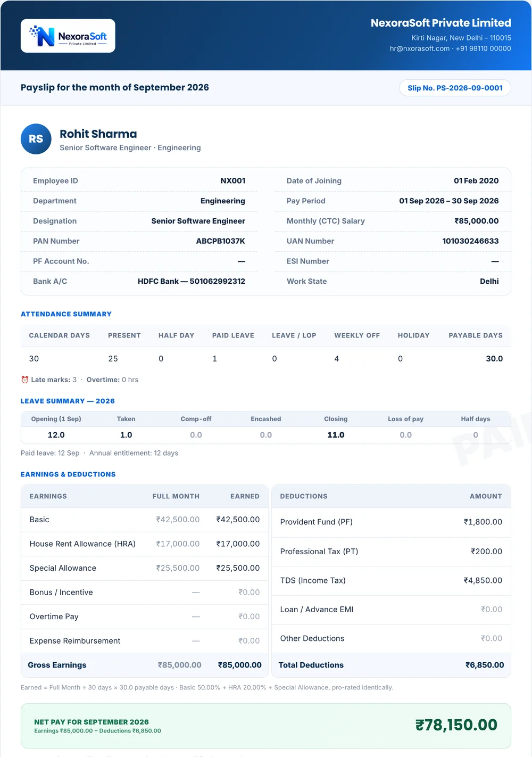Click the Bonus / Incentive row label
Screen dimensions: 532x757
coord(61,592)
